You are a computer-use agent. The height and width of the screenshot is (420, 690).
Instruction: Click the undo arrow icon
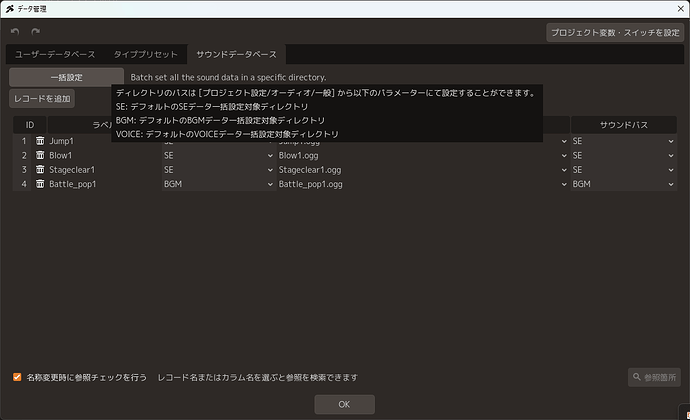15,32
